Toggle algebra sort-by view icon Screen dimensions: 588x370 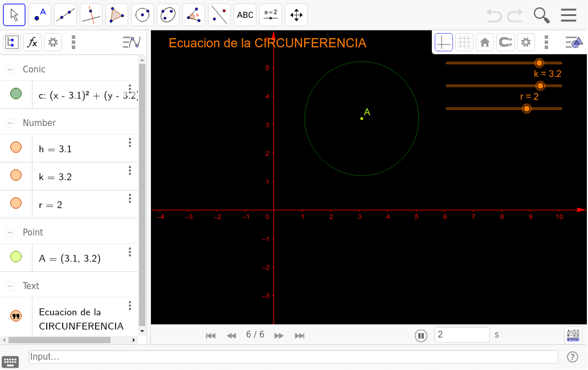(x=11, y=42)
